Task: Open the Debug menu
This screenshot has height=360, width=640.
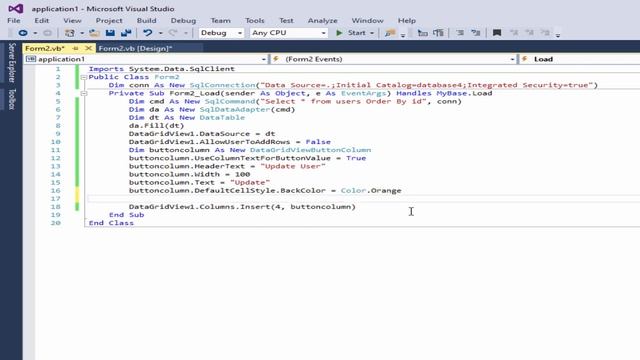Action: pos(183,20)
